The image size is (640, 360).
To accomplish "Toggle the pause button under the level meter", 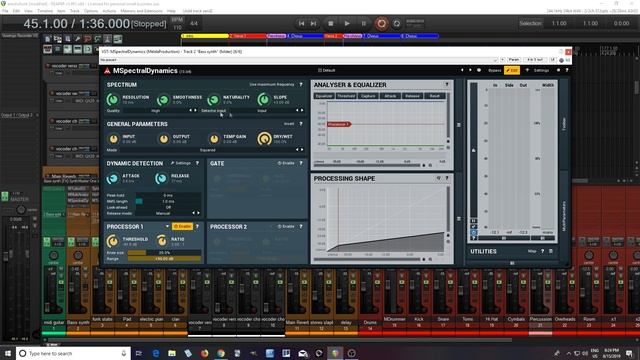I will coord(473,221).
